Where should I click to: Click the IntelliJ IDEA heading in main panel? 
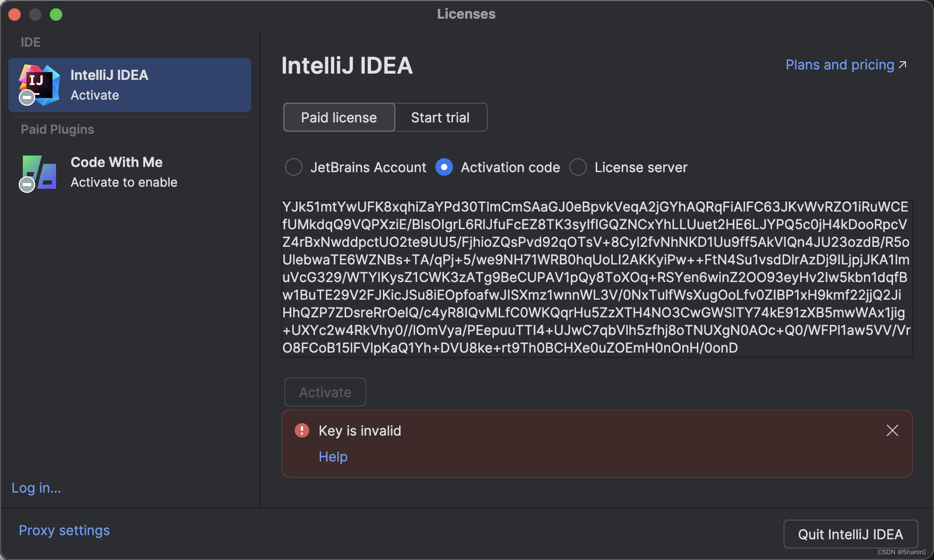(x=347, y=65)
